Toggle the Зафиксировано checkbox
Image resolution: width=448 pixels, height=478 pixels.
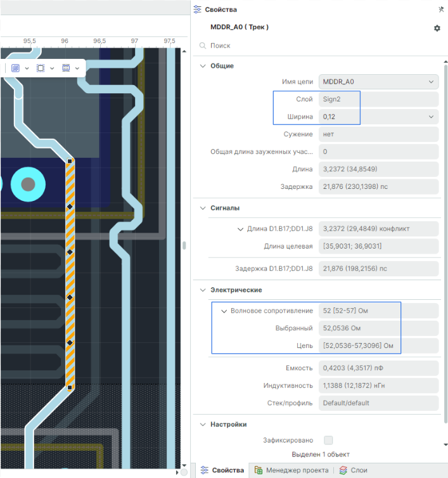(x=328, y=440)
